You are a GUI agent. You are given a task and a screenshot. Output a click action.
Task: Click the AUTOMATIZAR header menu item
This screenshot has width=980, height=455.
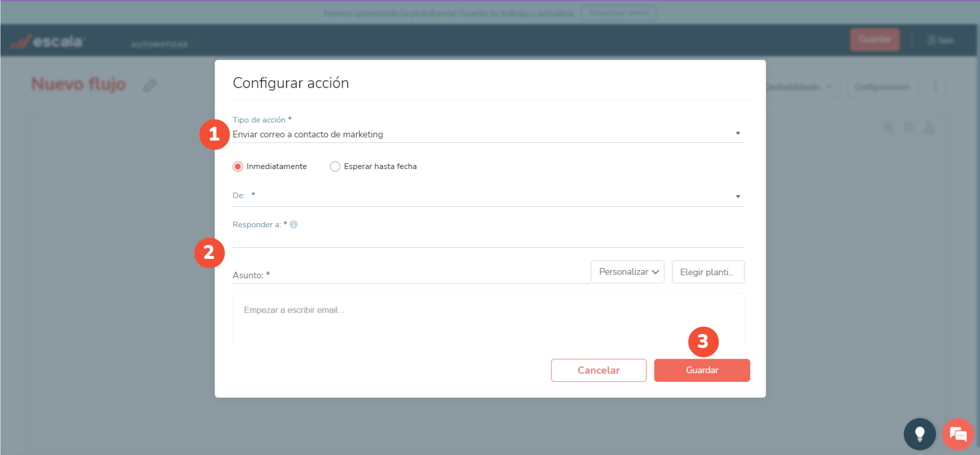coord(159,44)
